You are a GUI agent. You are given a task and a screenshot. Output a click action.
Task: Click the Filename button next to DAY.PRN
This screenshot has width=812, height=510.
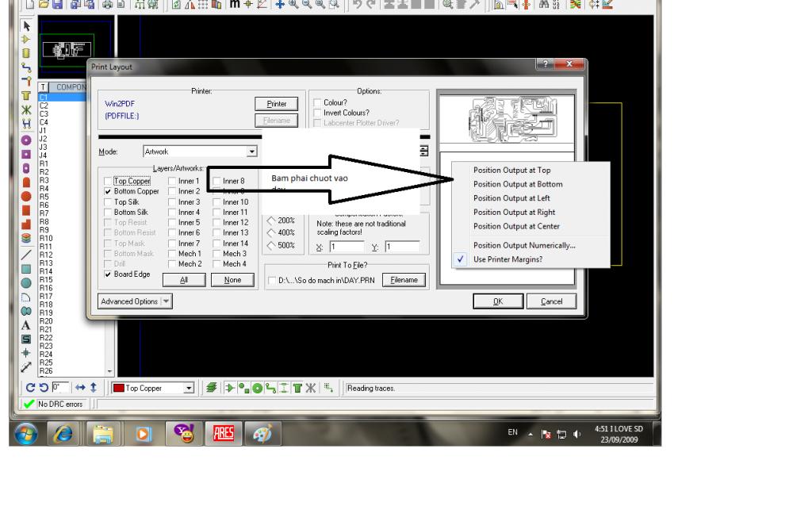(404, 280)
